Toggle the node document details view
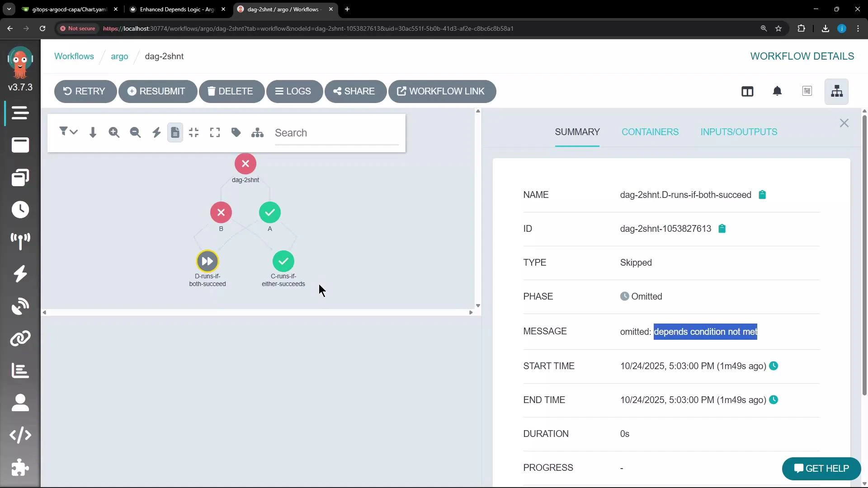Viewport: 868px width, 488px height. pos(175,132)
